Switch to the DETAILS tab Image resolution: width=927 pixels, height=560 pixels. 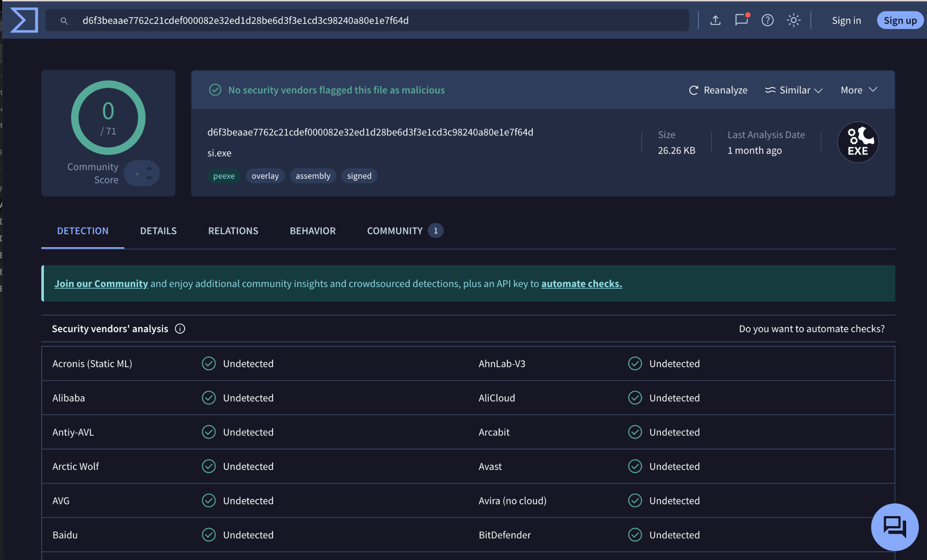point(158,231)
